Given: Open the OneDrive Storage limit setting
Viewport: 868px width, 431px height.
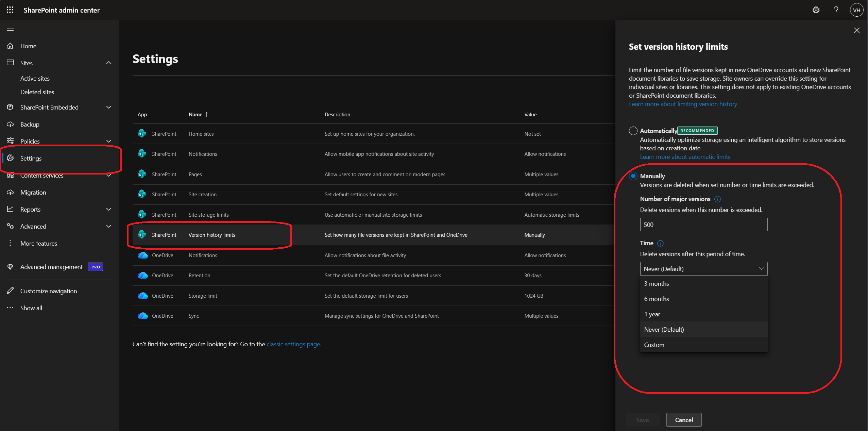Looking at the screenshot, I should click(x=203, y=296).
